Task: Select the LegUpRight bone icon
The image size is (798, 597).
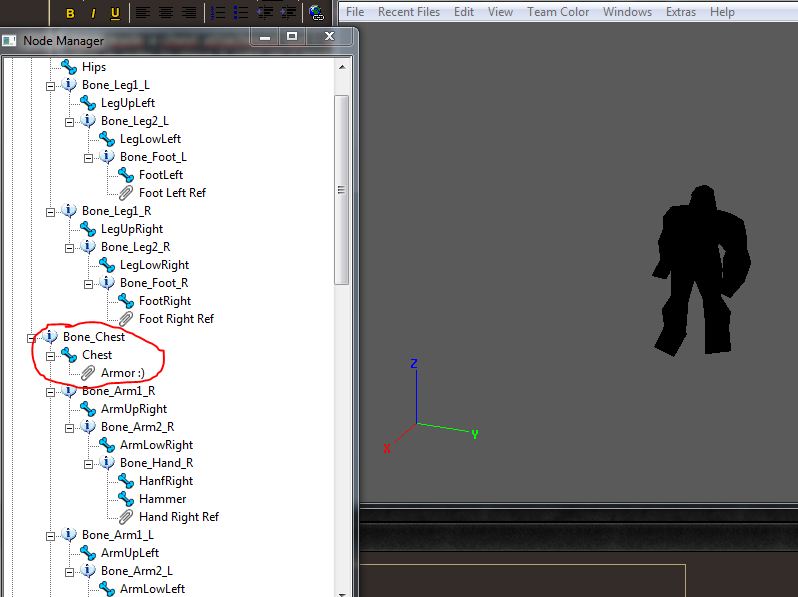Action: click(88, 229)
